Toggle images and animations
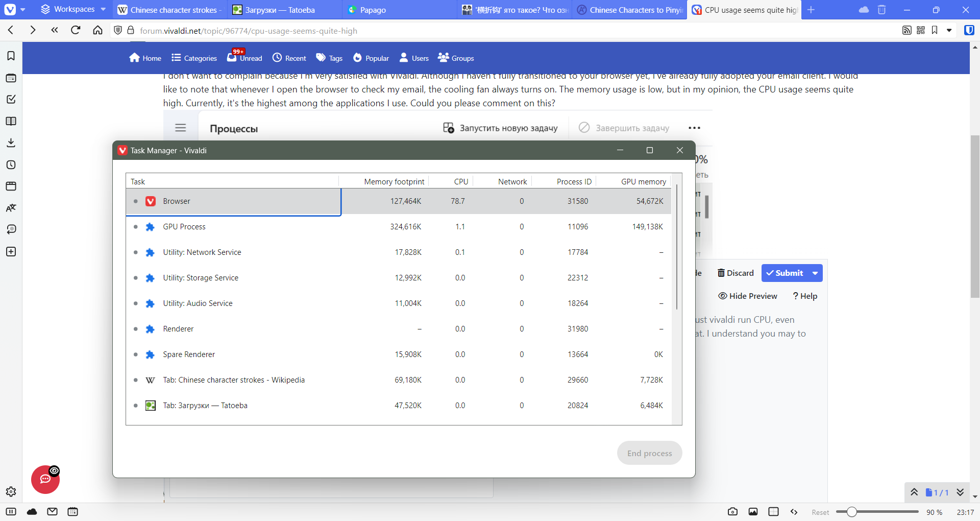980x521 pixels. (753, 512)
